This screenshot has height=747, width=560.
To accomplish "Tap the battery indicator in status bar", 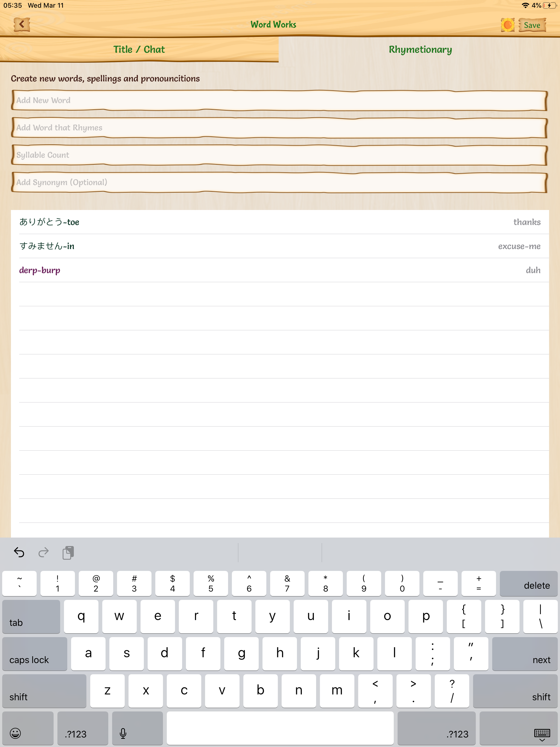I will point(550,5).
